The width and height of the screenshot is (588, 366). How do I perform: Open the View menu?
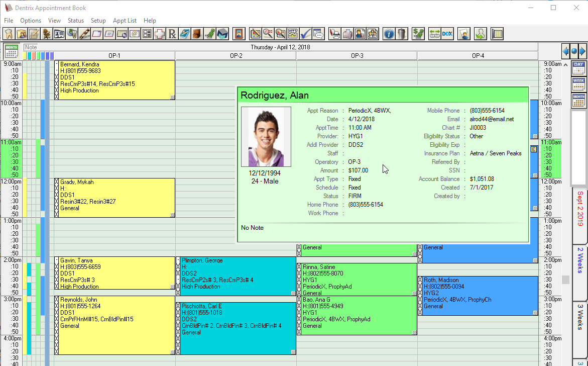pyautogui.click(x=54, y=21)
